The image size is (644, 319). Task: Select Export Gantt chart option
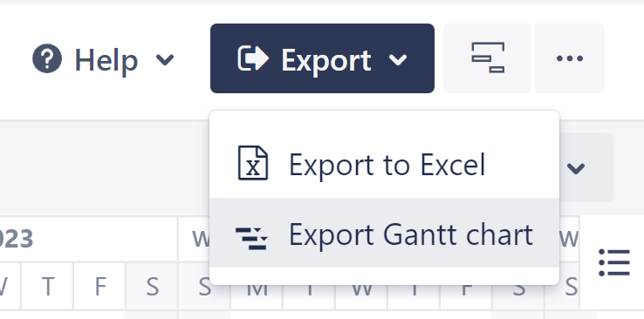pos(385,233)
